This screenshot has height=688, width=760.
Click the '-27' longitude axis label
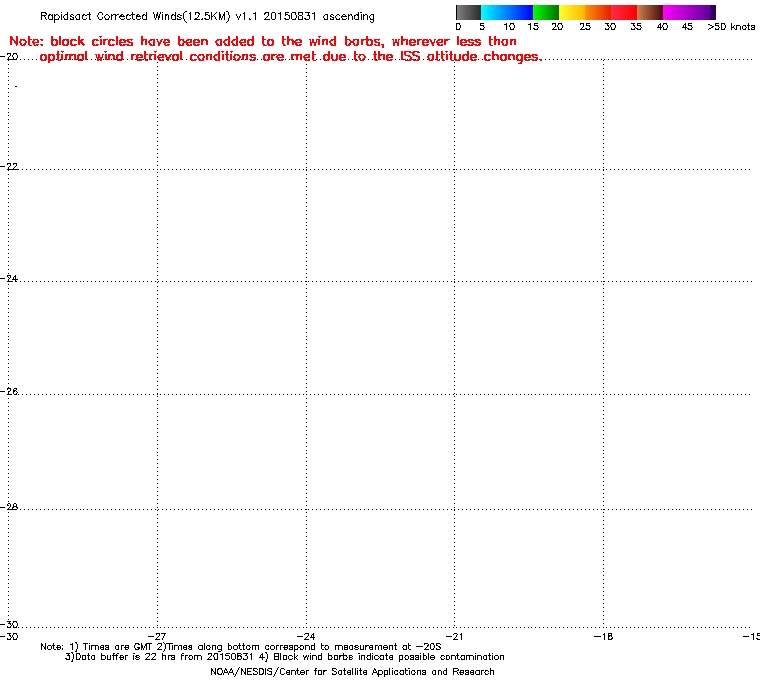157,637
